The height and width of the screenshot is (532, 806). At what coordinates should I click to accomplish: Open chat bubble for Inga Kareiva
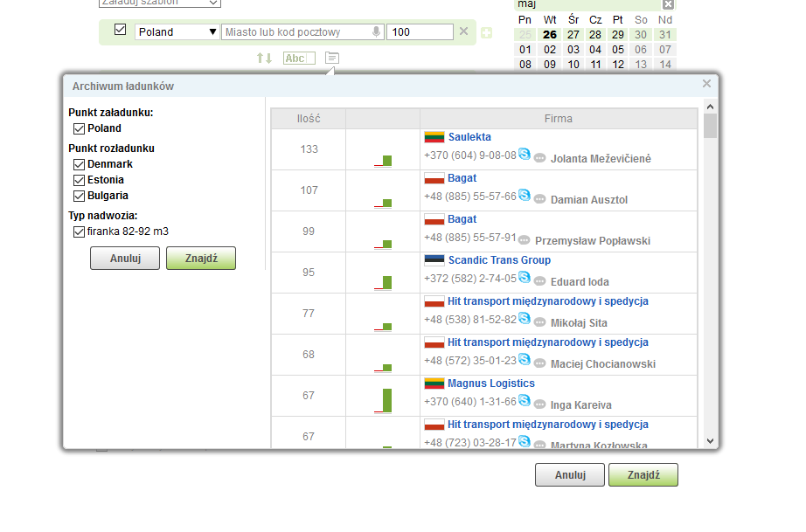pyautogui.click(x=539, y=404)
